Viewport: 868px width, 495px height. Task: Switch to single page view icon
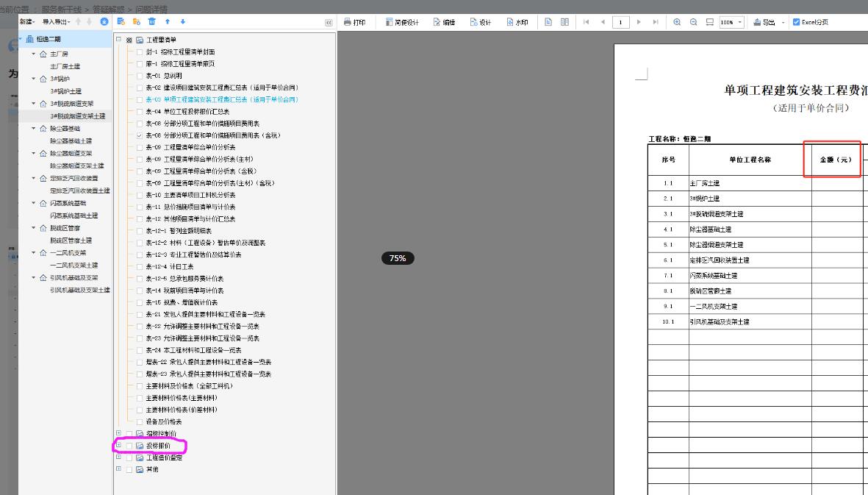548,22
